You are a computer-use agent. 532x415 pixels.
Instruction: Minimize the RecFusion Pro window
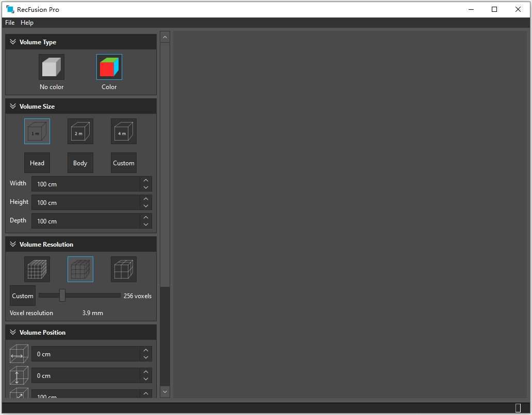coord(471,9)
